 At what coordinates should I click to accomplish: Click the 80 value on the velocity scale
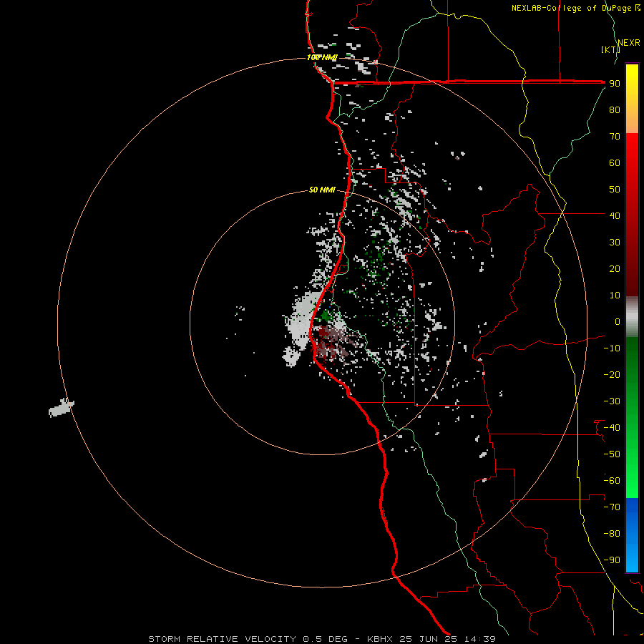(x=615, y=109)
